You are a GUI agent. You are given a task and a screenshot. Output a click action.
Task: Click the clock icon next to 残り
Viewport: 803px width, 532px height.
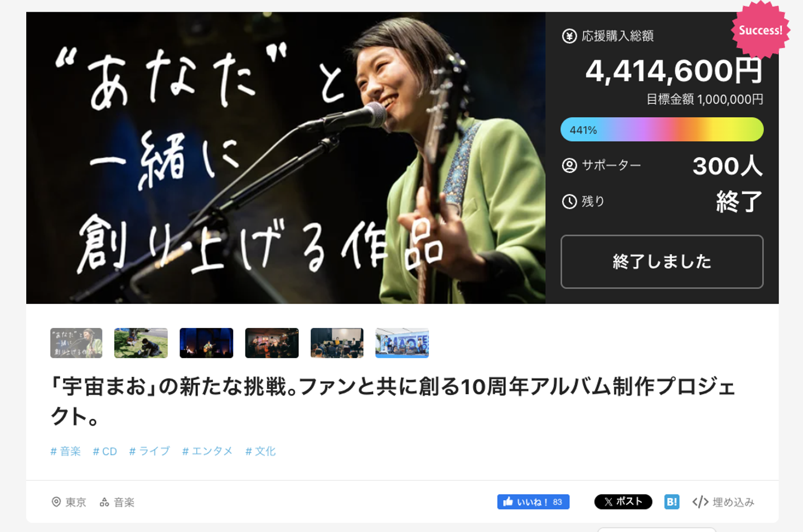point(569,201)
